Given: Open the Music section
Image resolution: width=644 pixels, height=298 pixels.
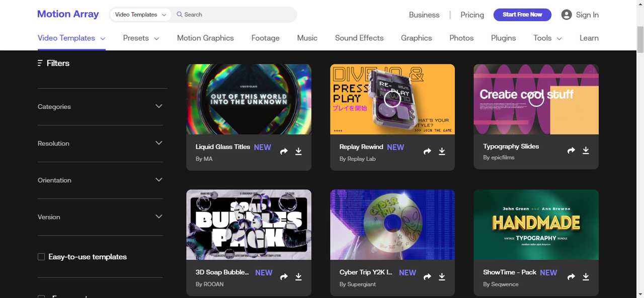Looking at the screenshot, I should 307,38.
